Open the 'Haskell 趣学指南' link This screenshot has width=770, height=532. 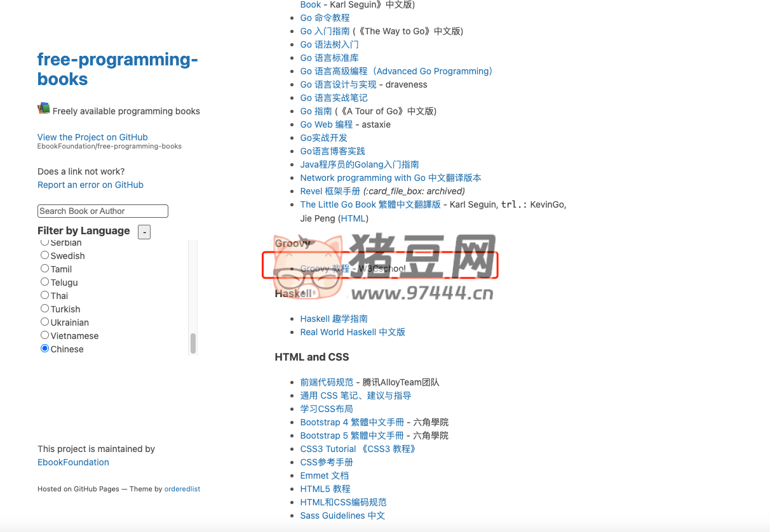[x=335, y=319]
